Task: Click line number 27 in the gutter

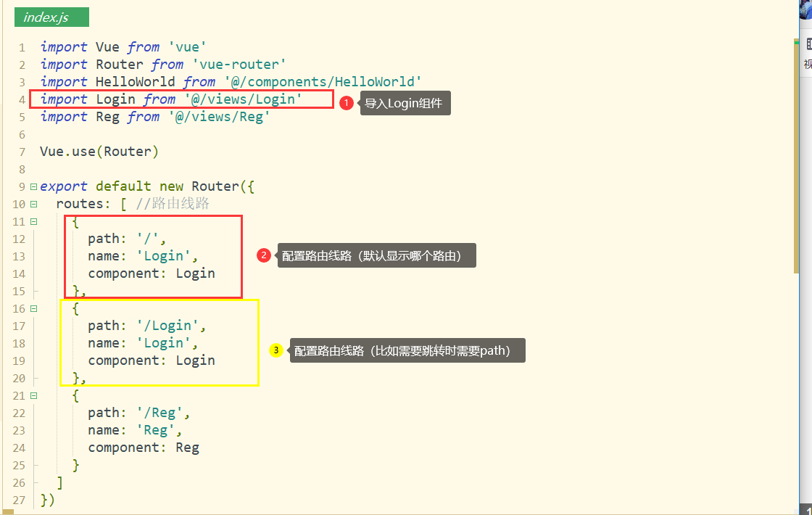Action: (x=19, y=500)
